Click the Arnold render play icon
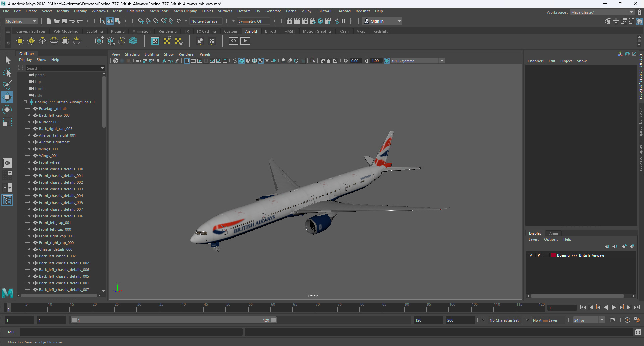The image size is (644, 346). pos(245,41)
